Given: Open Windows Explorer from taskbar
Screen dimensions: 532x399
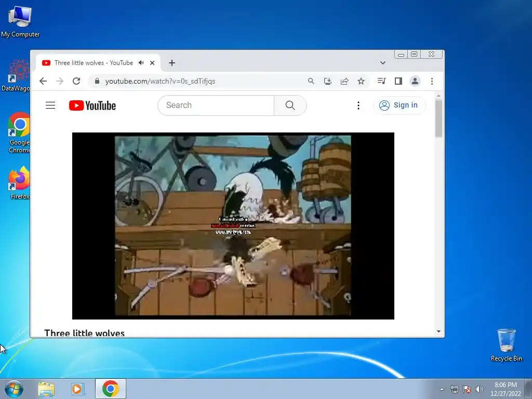Looking at the screenshot, I should 46,389.
